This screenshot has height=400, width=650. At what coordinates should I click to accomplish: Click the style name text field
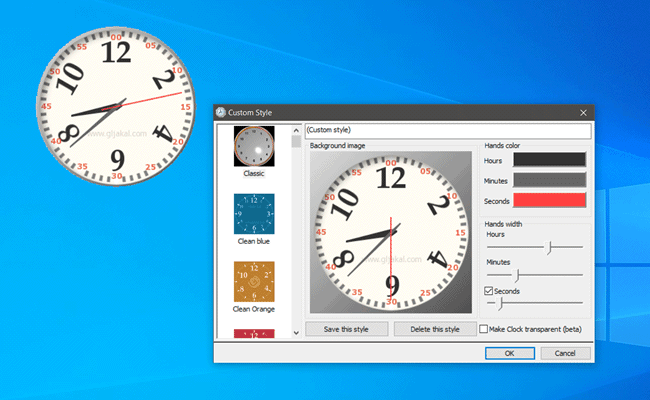pos(447,131)
